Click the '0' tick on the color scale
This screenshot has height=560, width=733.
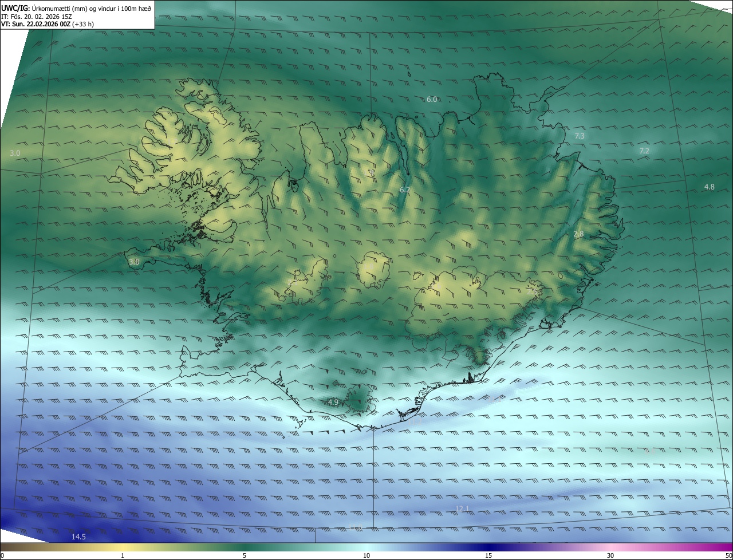click(2, 555)
